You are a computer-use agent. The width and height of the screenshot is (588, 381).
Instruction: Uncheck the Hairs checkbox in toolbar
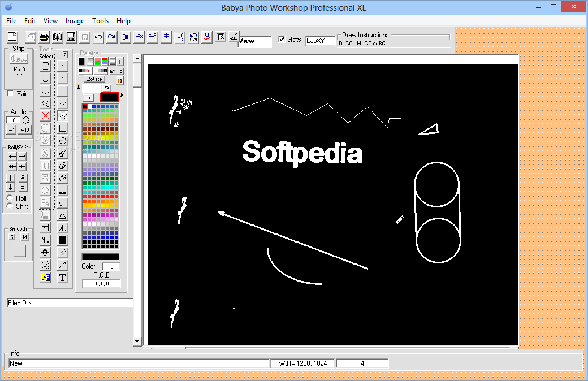[282, 40]
